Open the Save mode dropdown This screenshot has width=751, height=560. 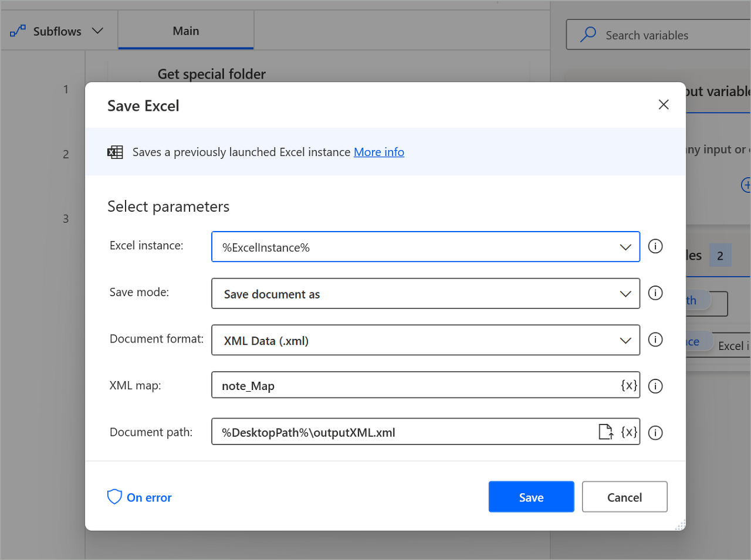[625, 294]
